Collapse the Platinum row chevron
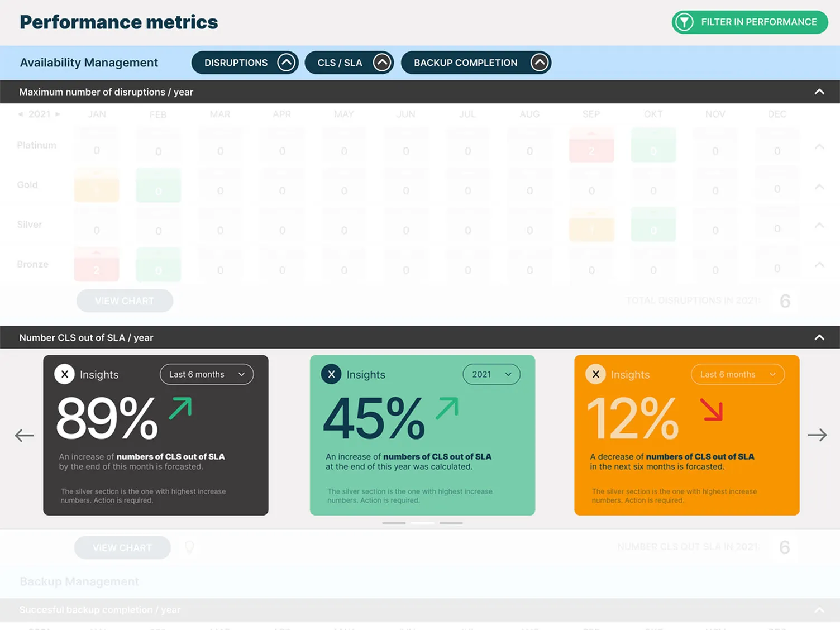Screen dimensions: 840x630 click(819, 146)
